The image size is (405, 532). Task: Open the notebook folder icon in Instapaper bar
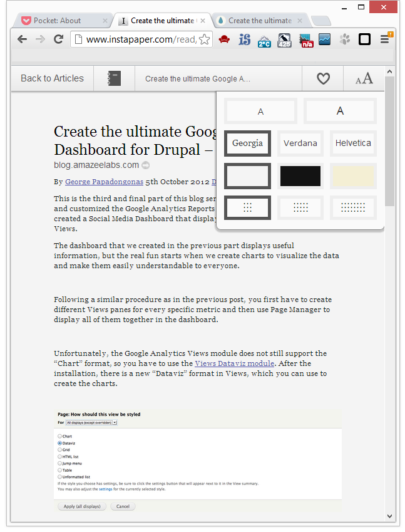114,78
